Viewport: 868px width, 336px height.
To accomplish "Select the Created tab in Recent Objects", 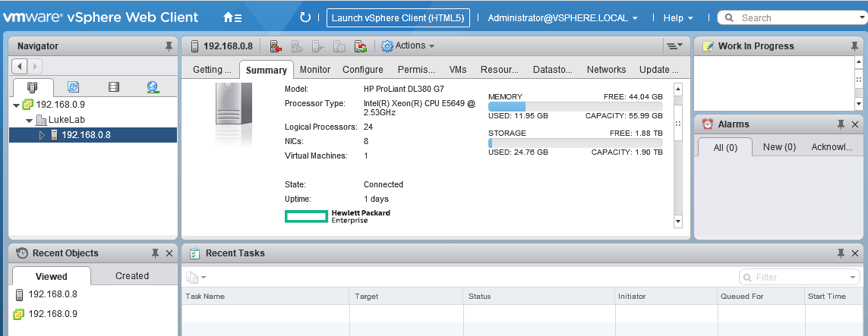I will click(x=132, y=276).
